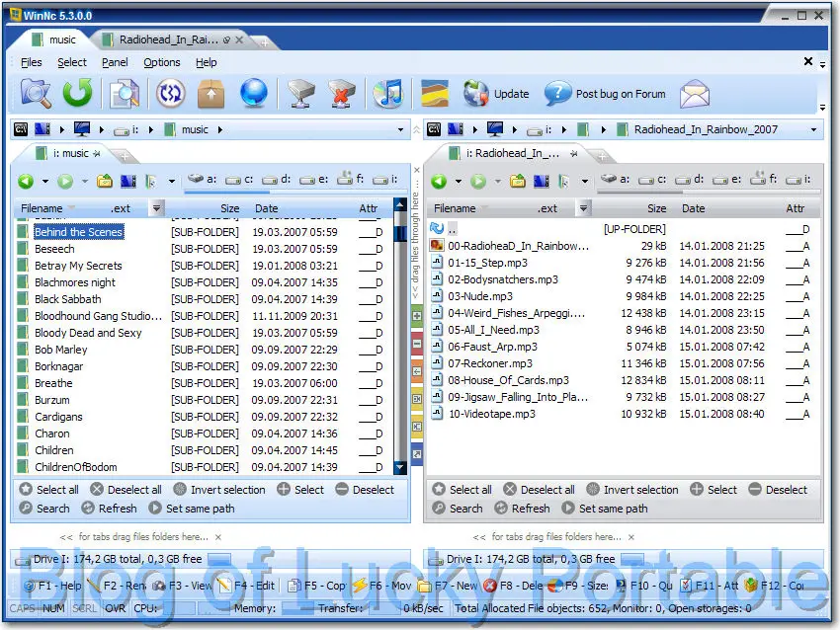Open right panel column filter dropdown

583,207
